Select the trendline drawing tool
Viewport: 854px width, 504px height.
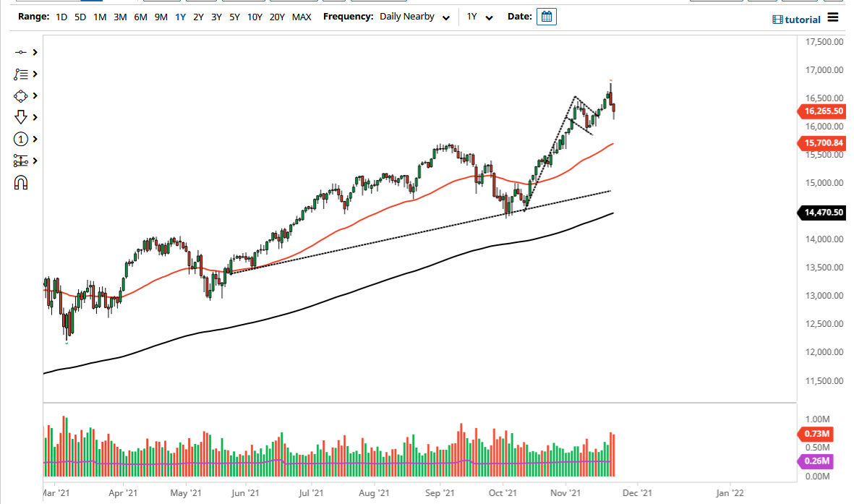point(20,52)
